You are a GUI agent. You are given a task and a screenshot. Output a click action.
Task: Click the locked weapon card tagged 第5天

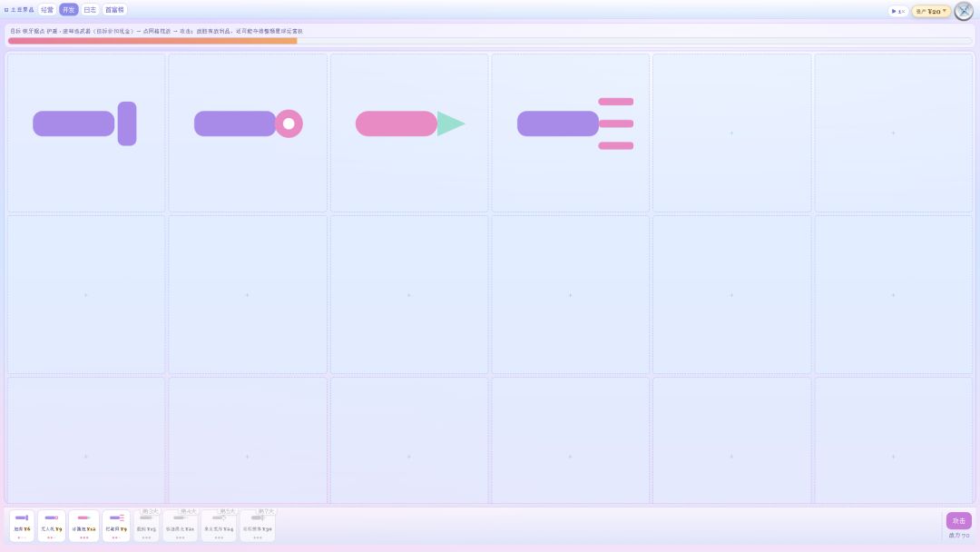(x=219, y=526)
